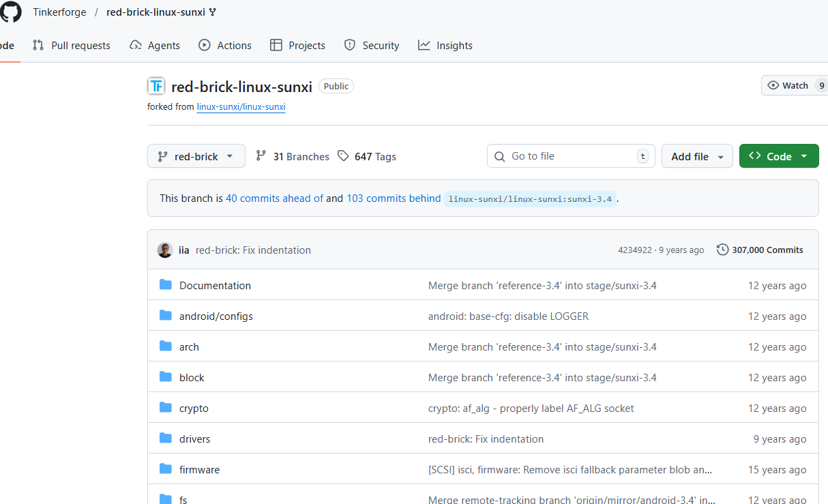Click the Tinkerforge TF repository avatar
This screenshot has width=828, height=504.
(x=156, y=86)
